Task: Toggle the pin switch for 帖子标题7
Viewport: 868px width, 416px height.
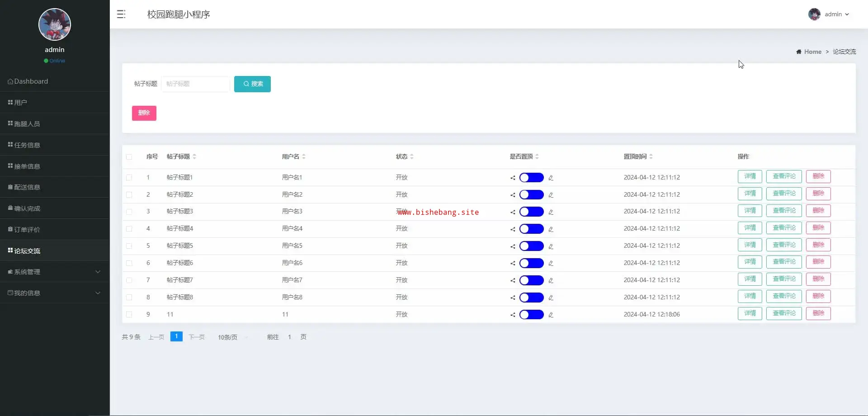Action: 531,280
